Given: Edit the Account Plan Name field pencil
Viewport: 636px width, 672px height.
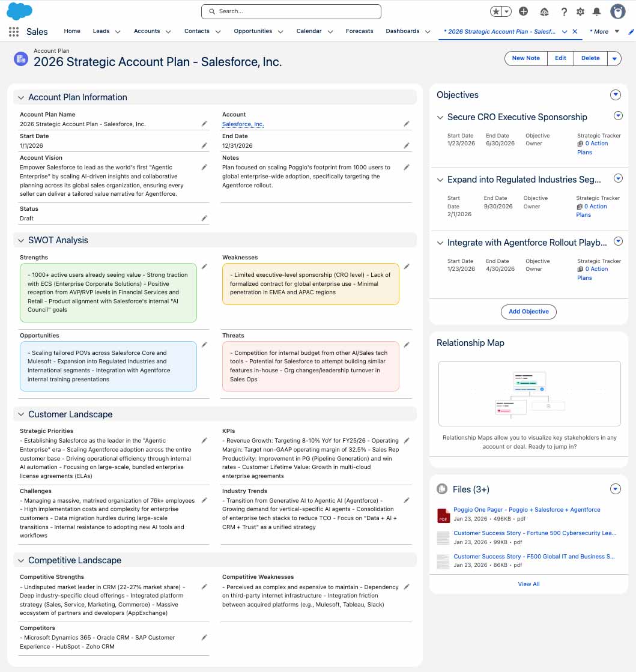Looking at the screenshot, I should tap(204, 124).
